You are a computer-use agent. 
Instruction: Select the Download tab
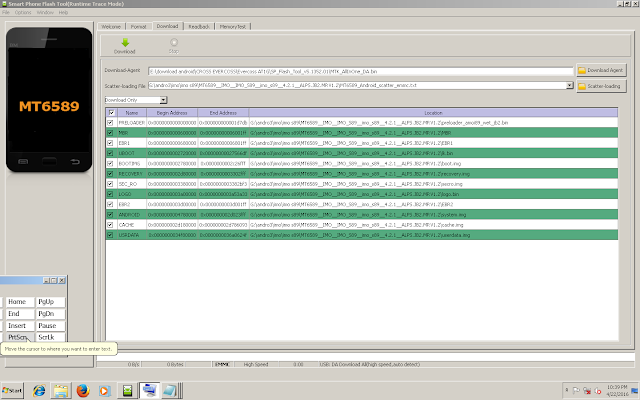pyautogui.click(x=167, y=26)
